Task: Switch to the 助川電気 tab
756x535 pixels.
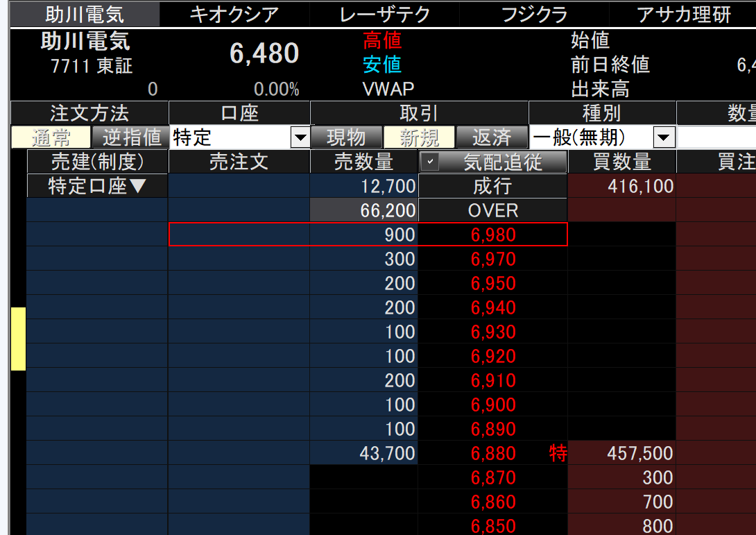Action: (x=85, y=15)
